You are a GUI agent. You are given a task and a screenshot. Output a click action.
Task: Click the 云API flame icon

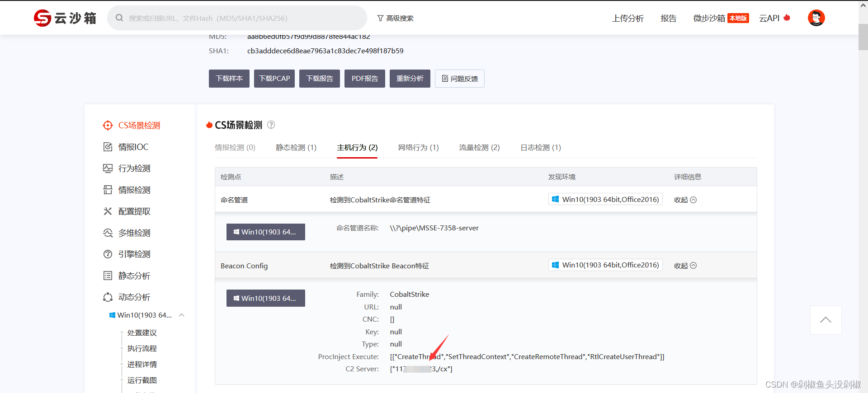tap(787, 18)
